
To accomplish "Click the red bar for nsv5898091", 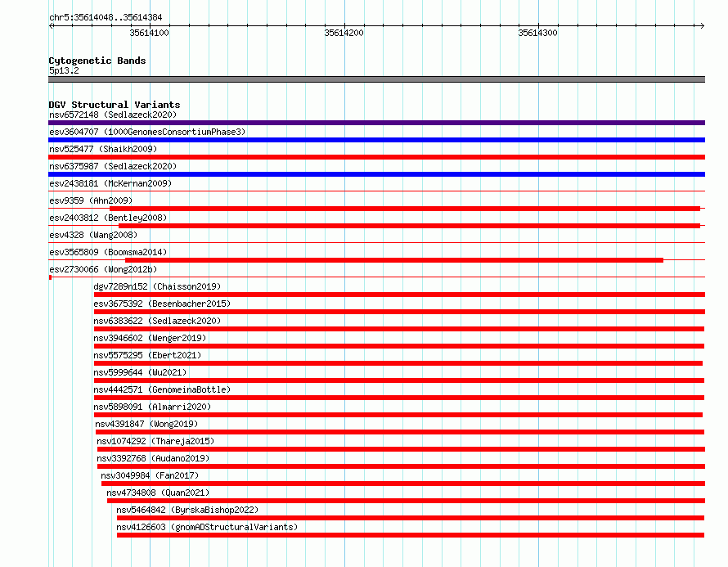I will [398, 415].
